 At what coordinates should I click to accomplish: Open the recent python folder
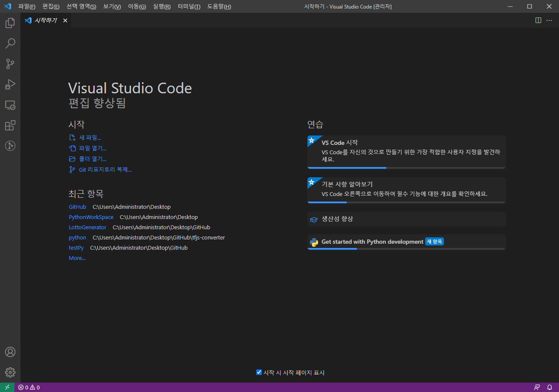[77, 237]
